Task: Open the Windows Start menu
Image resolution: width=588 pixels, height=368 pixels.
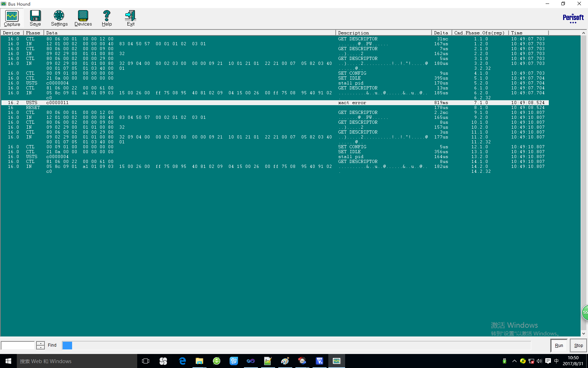Action: point(8,361)
